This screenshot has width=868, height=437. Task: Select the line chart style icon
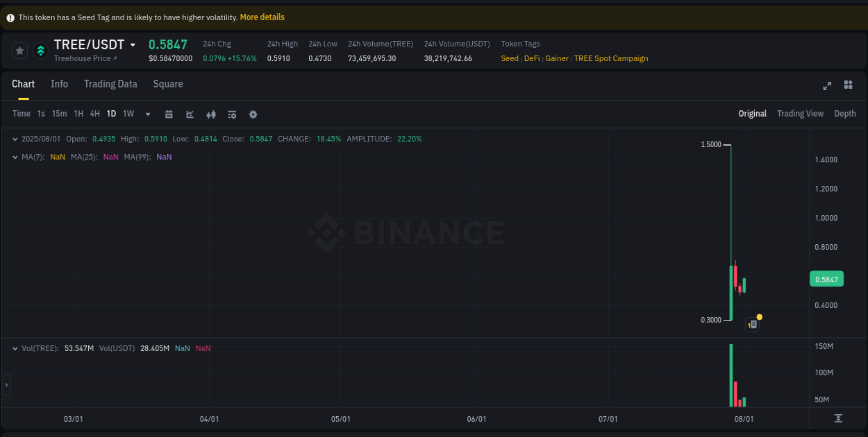point(190,114)
